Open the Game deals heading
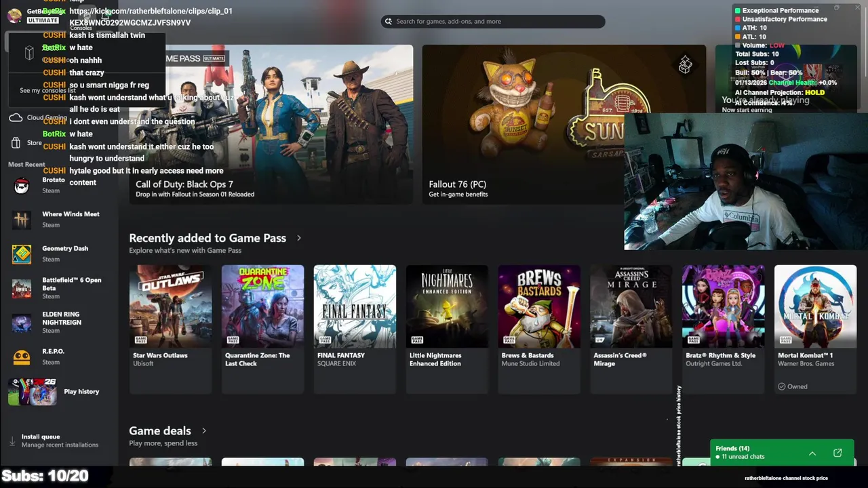This screenshot has width=868, height=488. (x=160, y=430)
